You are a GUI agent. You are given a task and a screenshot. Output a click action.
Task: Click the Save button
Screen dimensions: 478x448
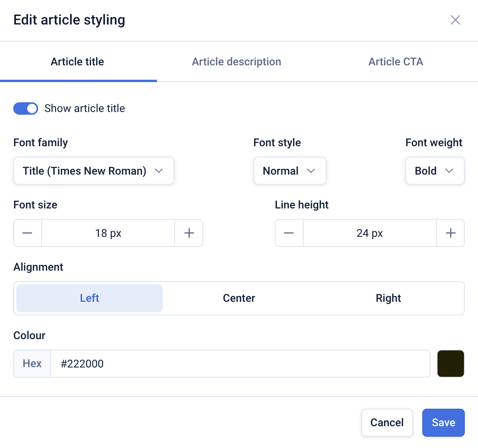(x=443, y=423)
